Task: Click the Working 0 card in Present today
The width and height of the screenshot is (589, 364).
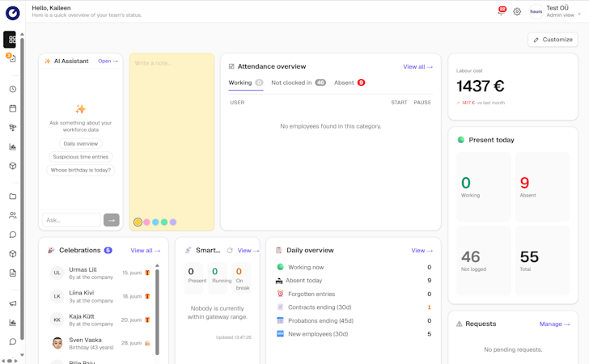Action: pos(484,187)
